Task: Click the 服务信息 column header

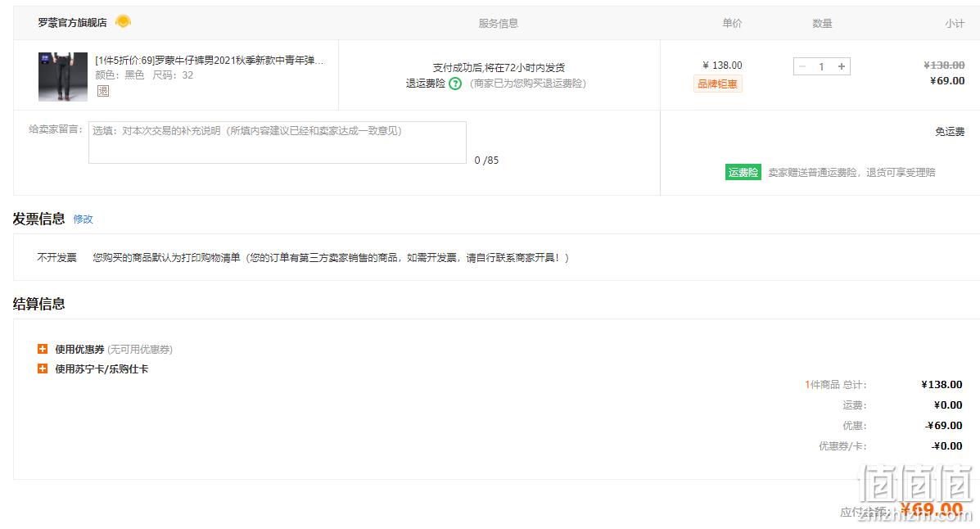Action: click(x=498, y=23)
